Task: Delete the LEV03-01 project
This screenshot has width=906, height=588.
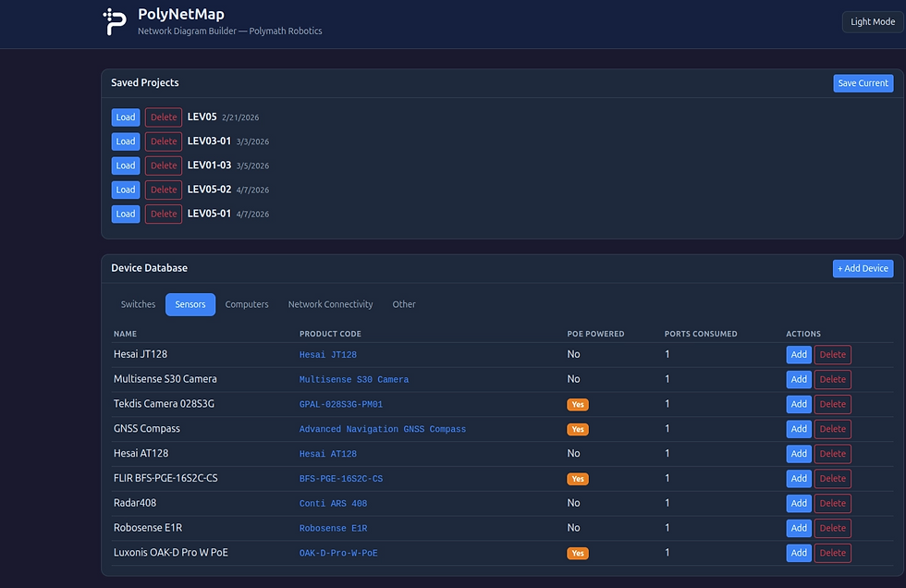Action: [164, 141]
